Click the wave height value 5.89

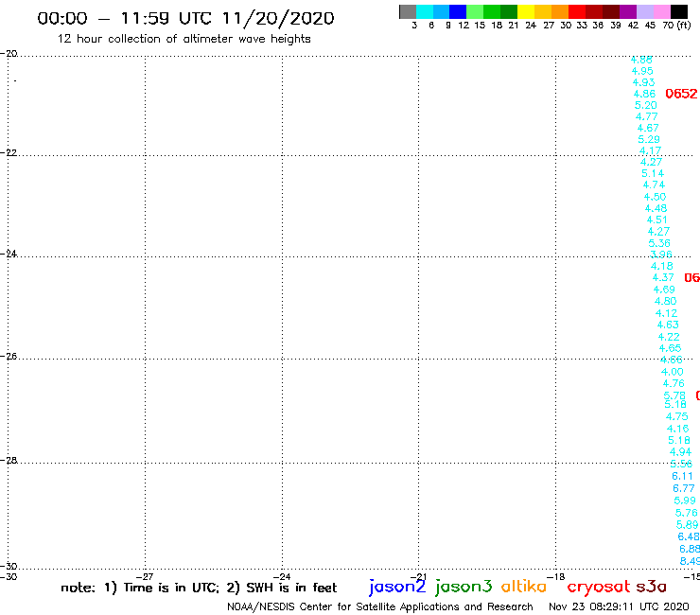tap(688, 524)
